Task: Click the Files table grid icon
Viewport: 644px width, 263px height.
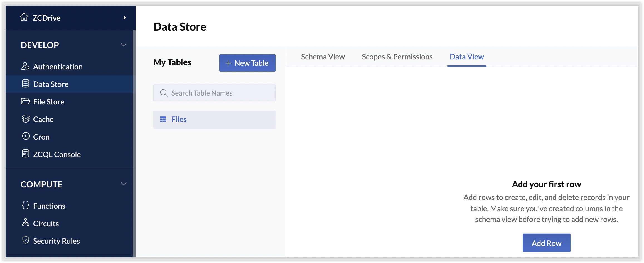Action: coord(163,120)
